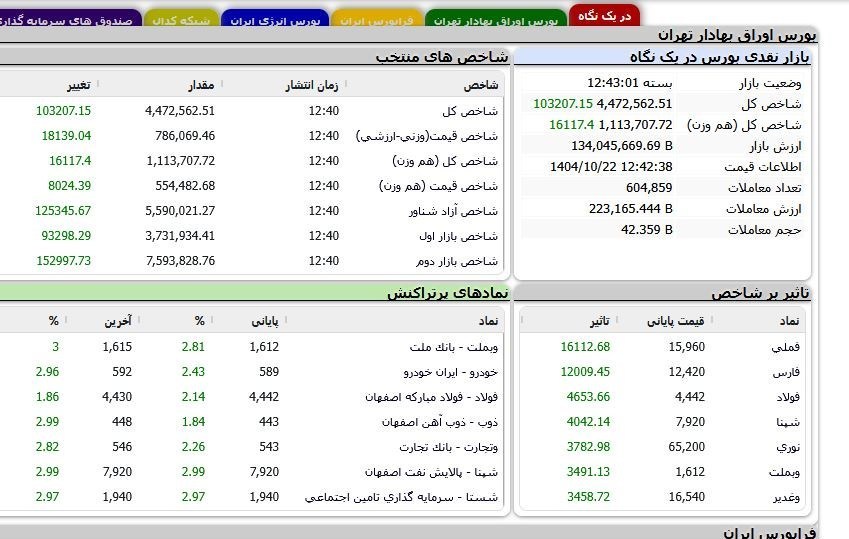Open وغدیر symbol in index impact table
Image resolution: width=849 pixels, height=539 pixels.
(786, 497)
